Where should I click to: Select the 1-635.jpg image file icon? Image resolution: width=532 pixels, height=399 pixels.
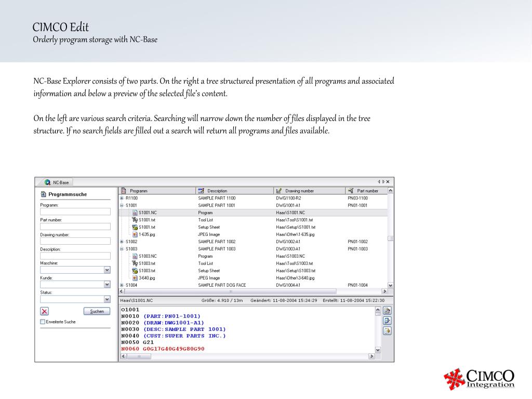pos(135,234)
